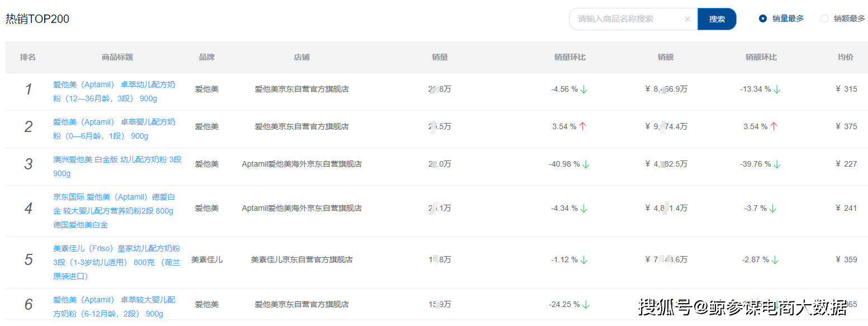
Task: Click the average price ¥ 315
Action: (x=846, y=89)
